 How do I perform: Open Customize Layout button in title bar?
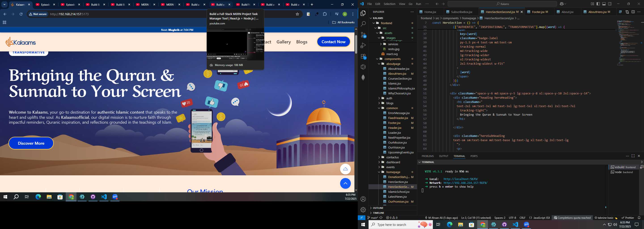pyautogui.click(x=592, y=4)
